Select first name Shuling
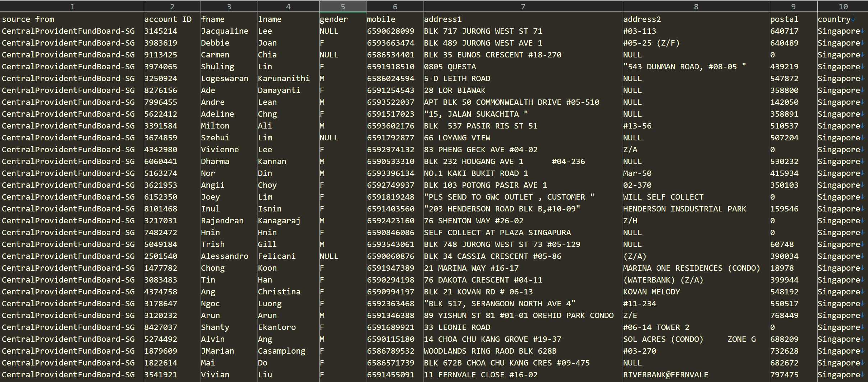This screenshot has height=382, width=868. (217, 67)
